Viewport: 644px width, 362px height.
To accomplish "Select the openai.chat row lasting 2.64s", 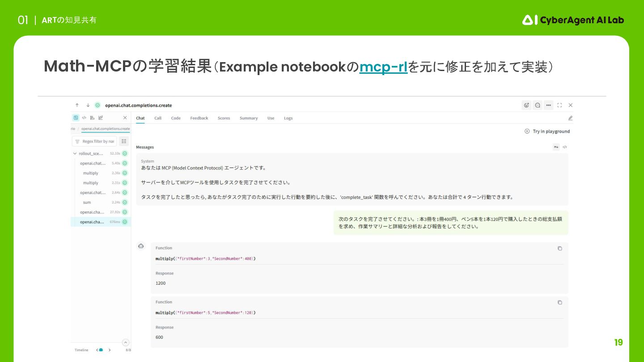I will 101,193.
